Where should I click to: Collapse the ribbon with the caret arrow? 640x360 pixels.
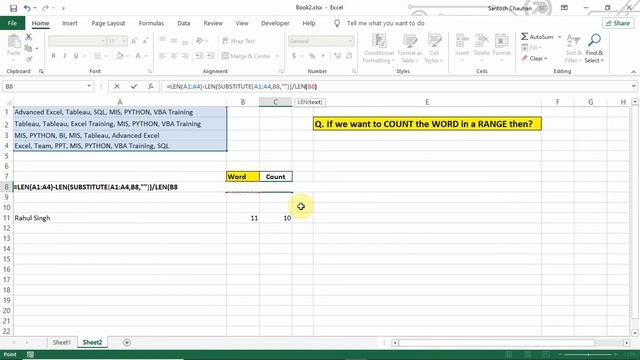(x=633, y=72)
